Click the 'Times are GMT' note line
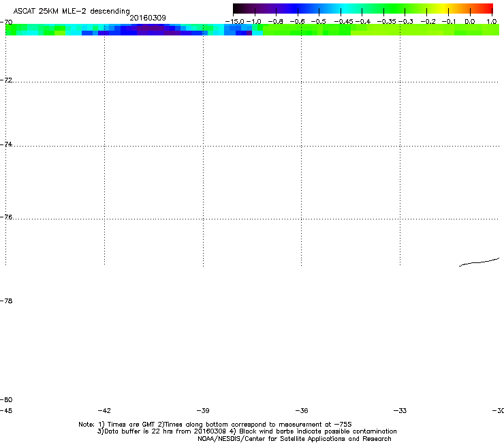Screen dimensions: 504x443 tap(215, 425)
